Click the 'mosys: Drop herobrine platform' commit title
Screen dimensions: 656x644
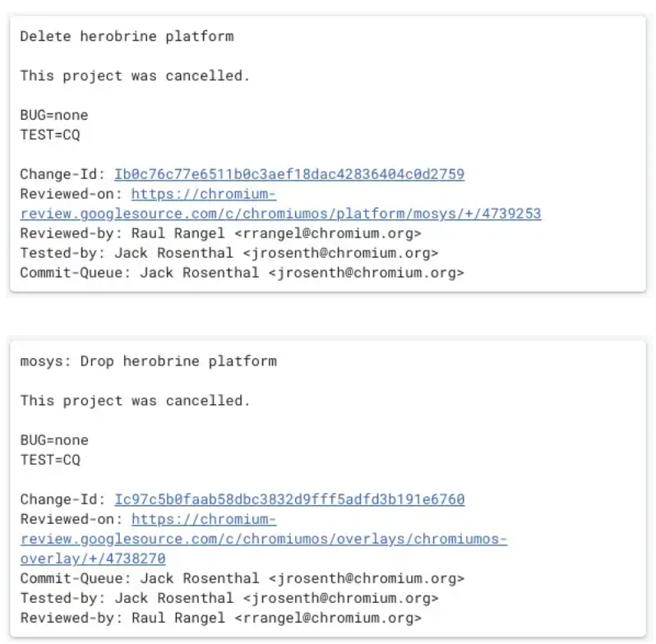pos(149,361)
